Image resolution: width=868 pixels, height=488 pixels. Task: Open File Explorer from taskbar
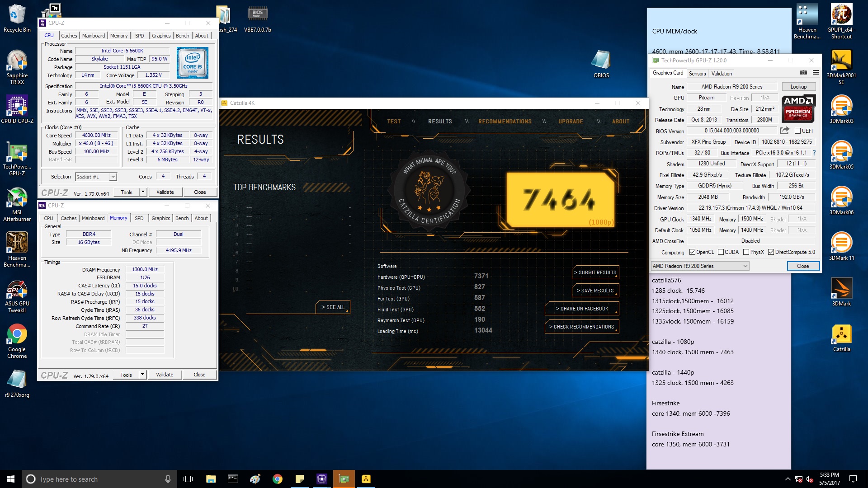pyautogui.click(x=211, y=479)
